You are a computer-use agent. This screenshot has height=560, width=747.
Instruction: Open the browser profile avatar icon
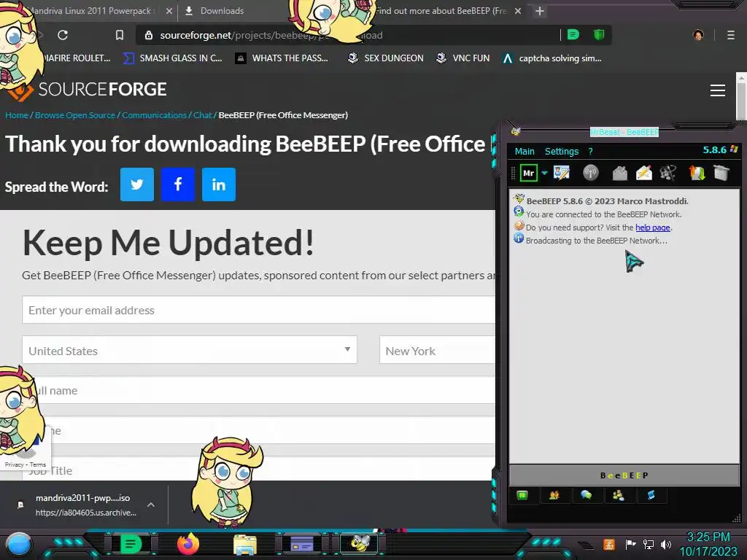tap(698, 35)
